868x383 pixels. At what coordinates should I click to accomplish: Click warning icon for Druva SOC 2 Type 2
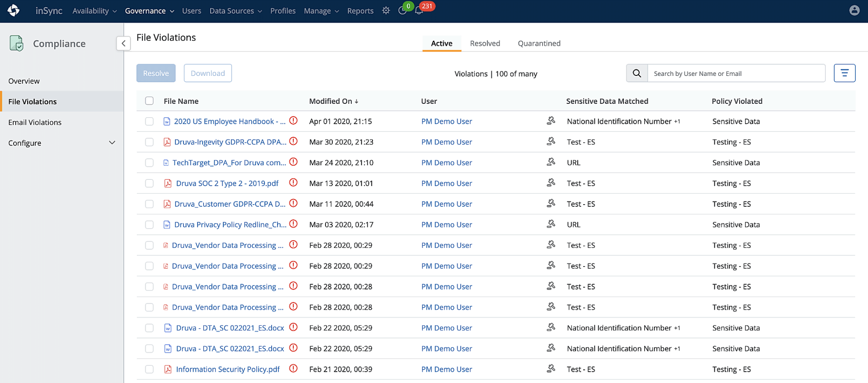[293, 183]
